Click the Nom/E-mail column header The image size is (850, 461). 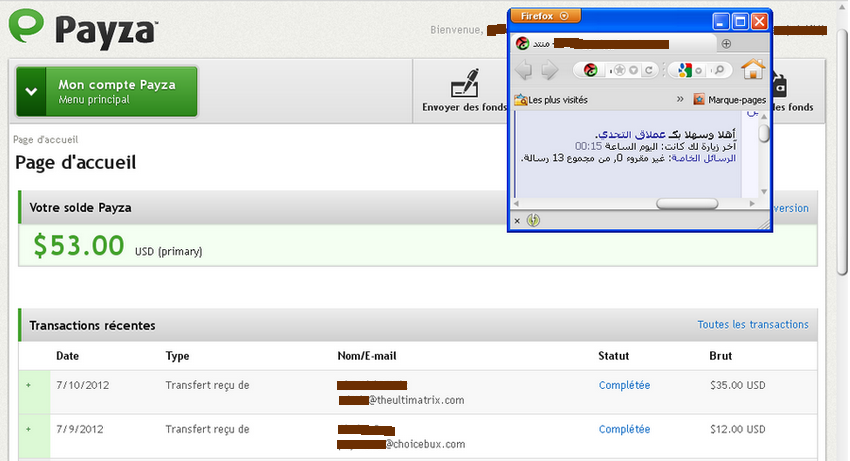pos(366,356)
